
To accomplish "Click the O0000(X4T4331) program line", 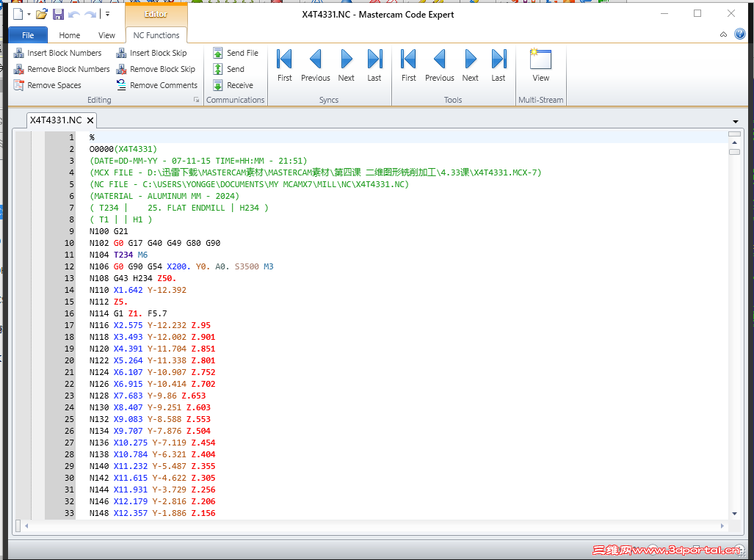I will [123, 149].
